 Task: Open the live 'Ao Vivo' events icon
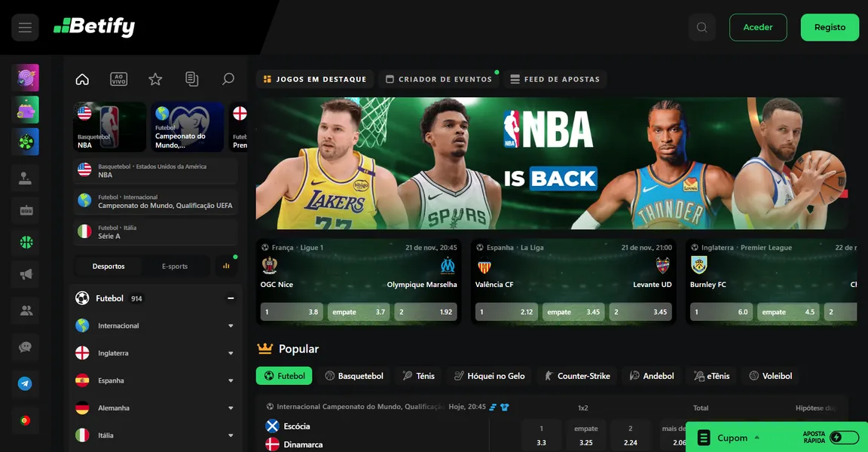point(118,79)
